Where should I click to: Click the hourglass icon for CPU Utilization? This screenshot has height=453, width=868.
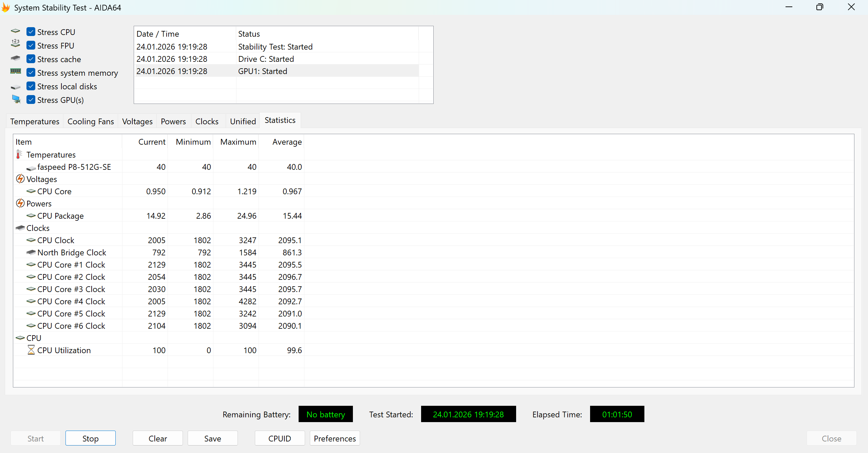31,350
